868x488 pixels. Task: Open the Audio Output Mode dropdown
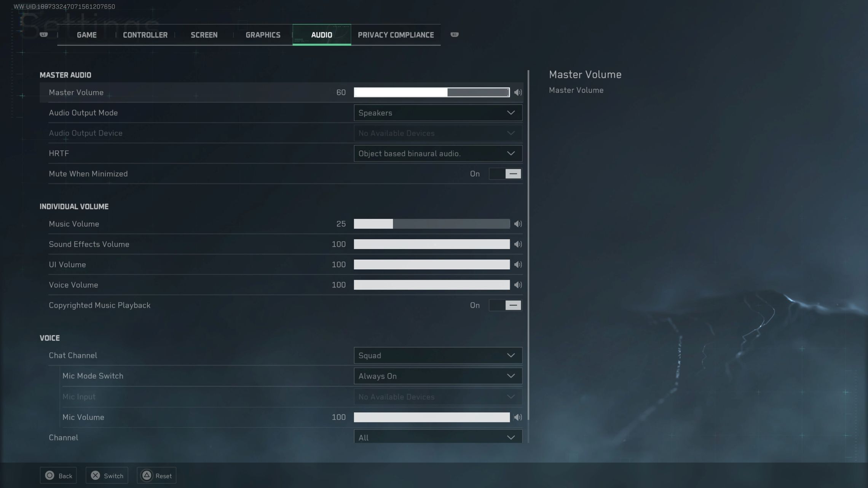(x=438, y=113)
